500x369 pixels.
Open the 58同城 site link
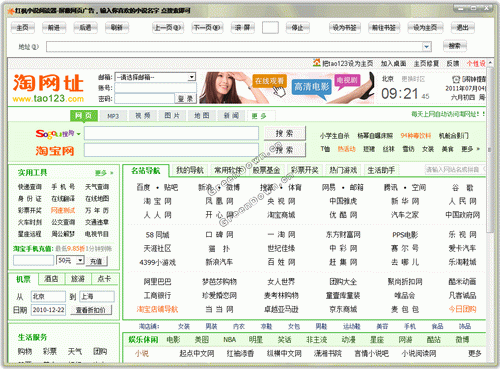157,235
